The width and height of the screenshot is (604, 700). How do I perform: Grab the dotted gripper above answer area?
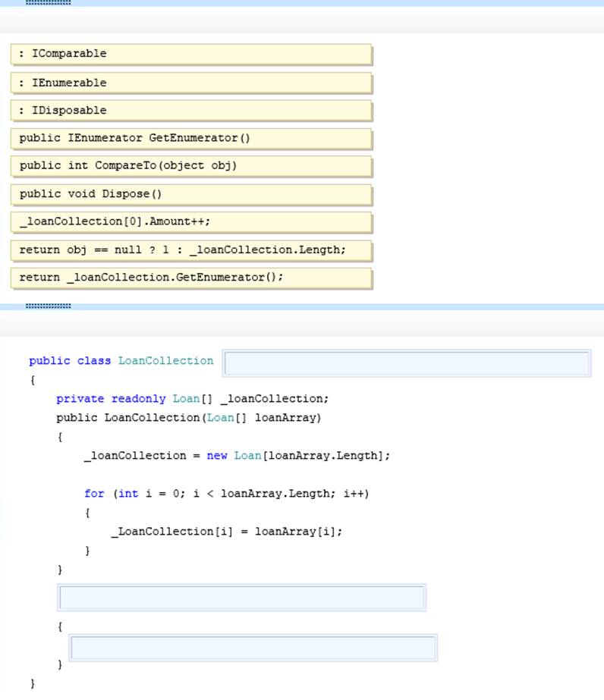point(49,306)
